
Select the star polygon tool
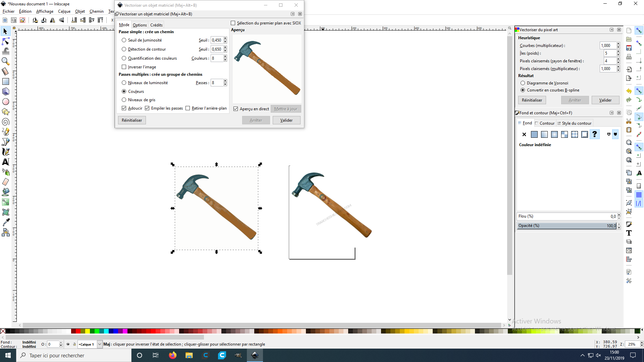pyautogui.click(x=5, y=112)
